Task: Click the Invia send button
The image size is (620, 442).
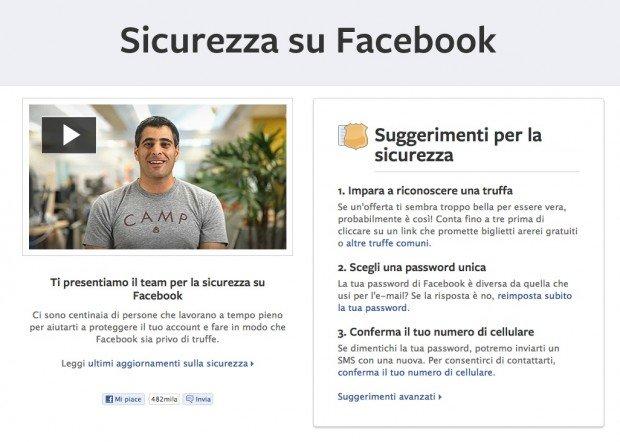Action: click(x=199, y=399)
